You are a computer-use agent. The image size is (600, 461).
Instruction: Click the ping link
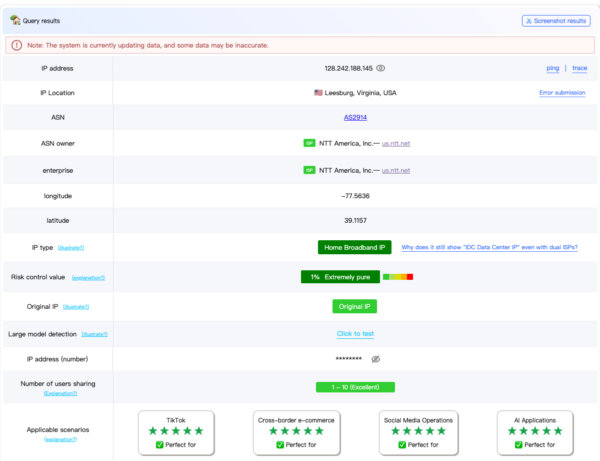point(553,68)
